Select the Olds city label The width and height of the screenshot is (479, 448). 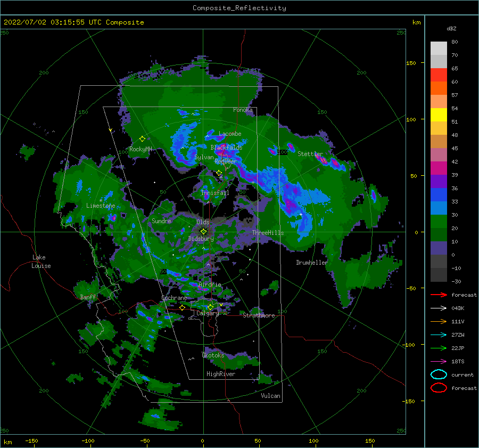click(203, 222)
